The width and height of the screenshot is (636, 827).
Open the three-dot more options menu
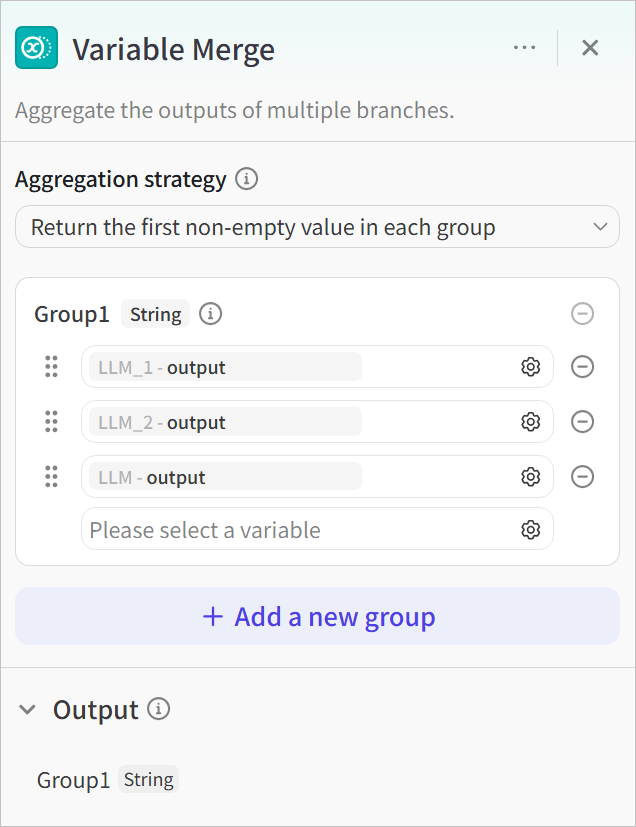pos(524,48)
